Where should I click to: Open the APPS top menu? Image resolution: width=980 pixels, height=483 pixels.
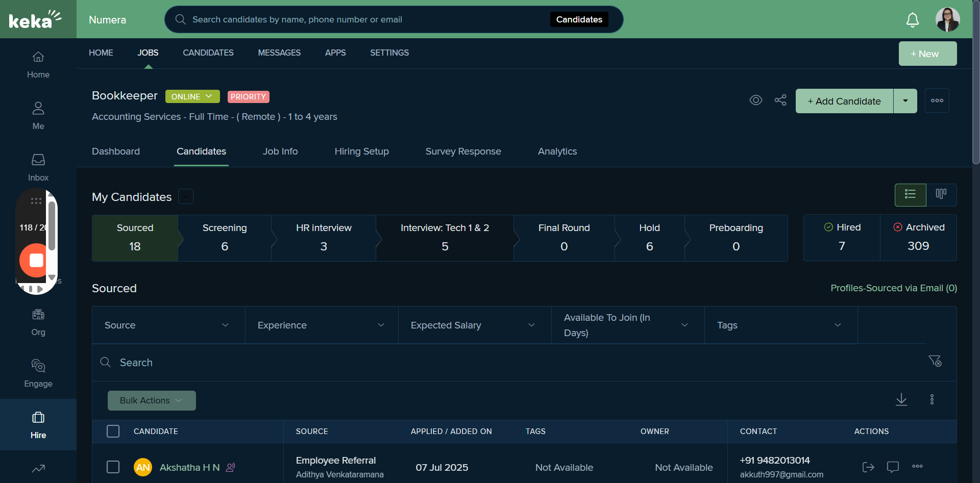point(335,53)
